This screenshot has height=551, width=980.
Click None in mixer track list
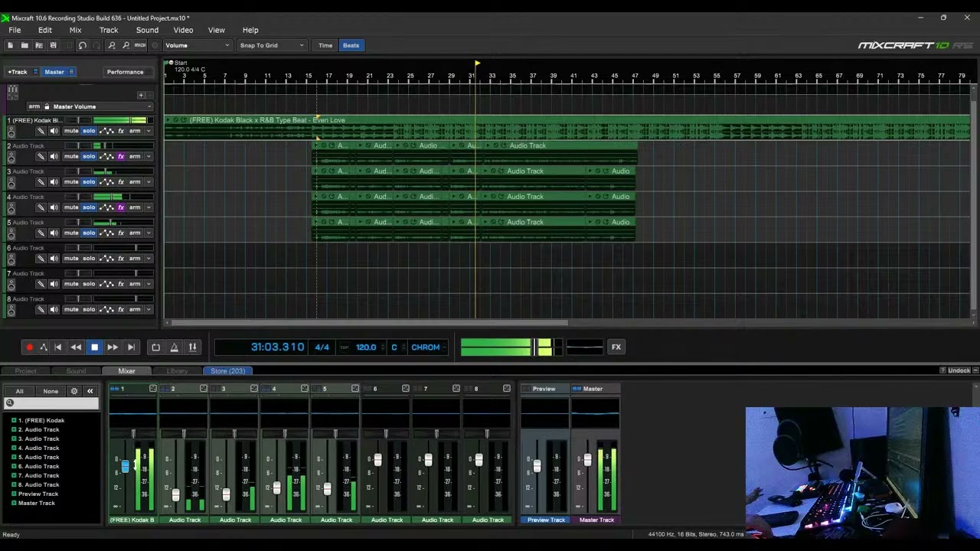tap(51, 391)
